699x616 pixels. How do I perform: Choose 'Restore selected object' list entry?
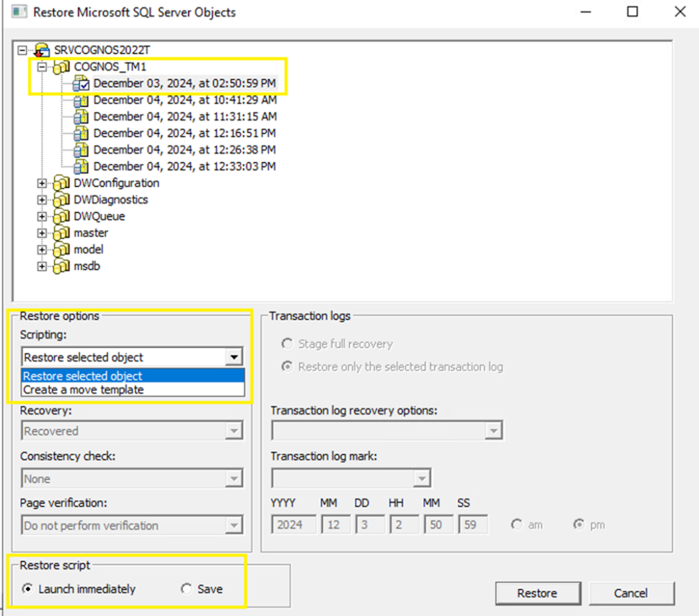(x=133, y=376)
